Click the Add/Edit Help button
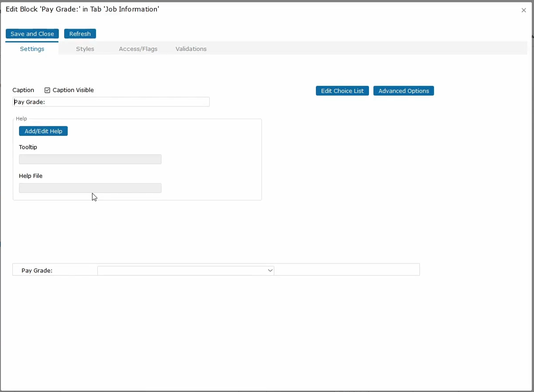 pyautogui.click(x=43, y=131)
